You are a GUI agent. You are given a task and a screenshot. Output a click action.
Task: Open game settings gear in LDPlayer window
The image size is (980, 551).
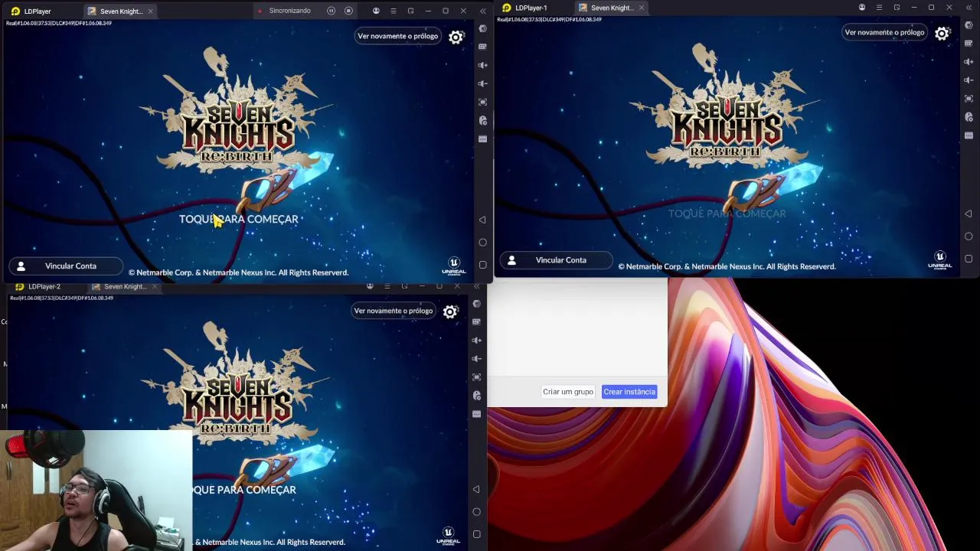click(x=456, y=37)
